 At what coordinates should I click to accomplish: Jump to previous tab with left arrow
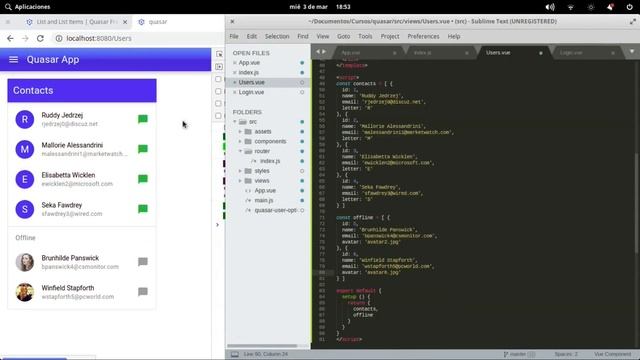pyautogui.click(x=318, y=52)
